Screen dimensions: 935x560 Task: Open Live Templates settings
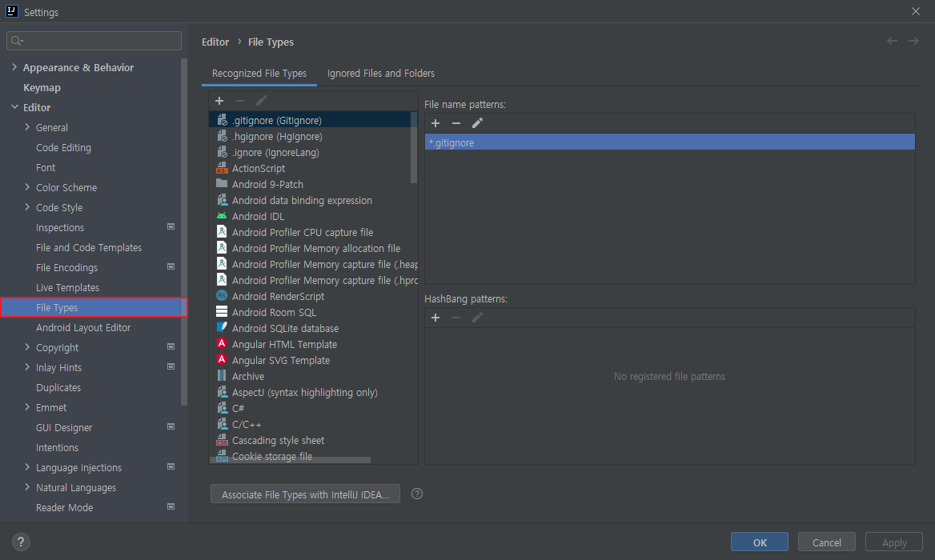tap(67, 288)
